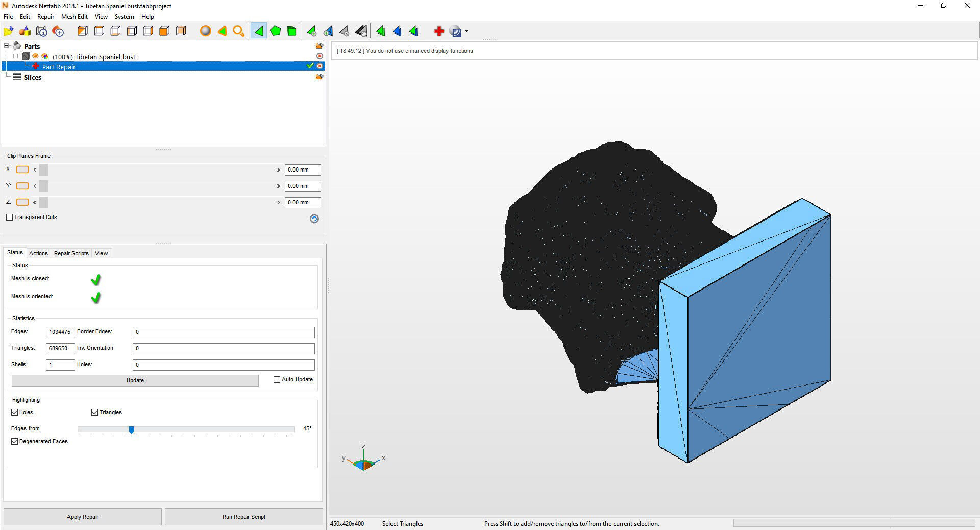This screenshot has width=980, height=530.
Task: Click the solid orange view cube icon
Action: (164, 31)
